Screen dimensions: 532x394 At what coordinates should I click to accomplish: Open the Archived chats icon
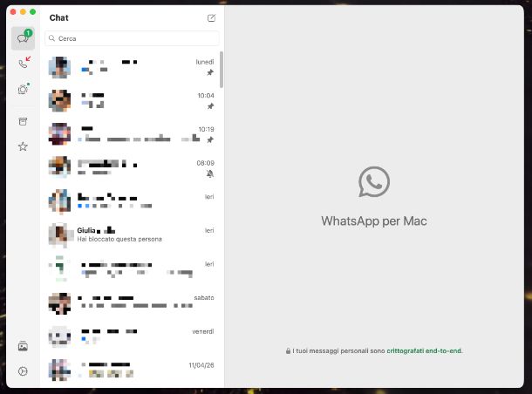tap(23, 121)
